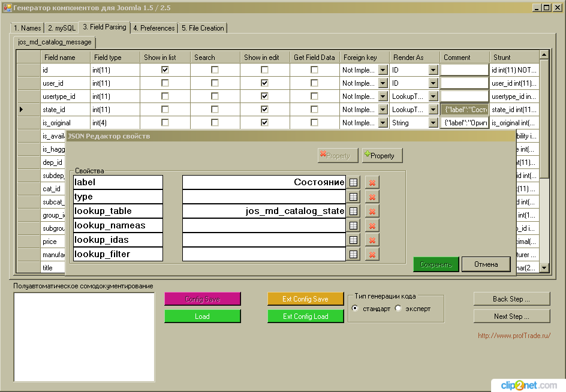The height and width of the screenshot is (392, 566).
Task: Remove the lookup_table property row
Action: point(372,211)
